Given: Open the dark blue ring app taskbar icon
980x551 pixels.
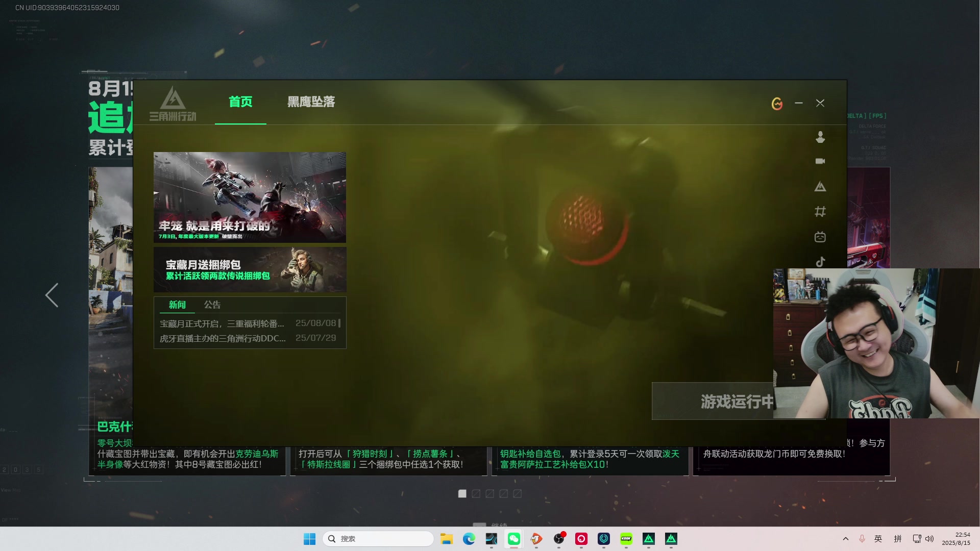Looking at the screenshot, I should tap(604, 539).
